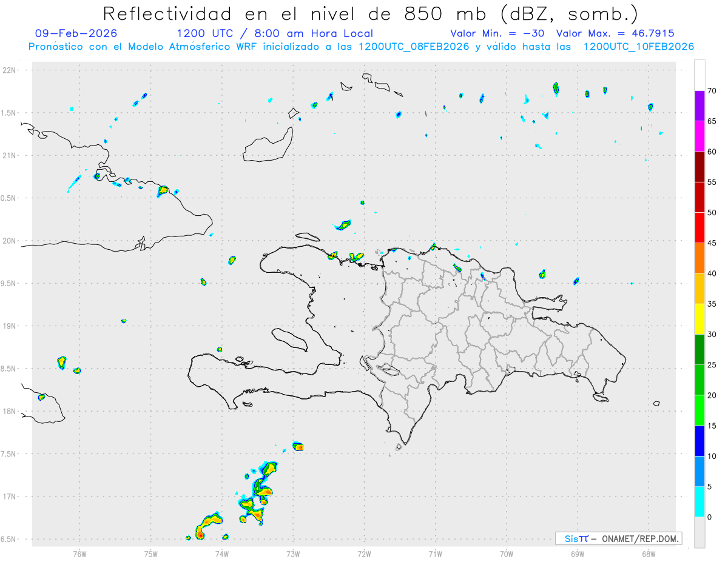This screenshot has width=728, height=562.
Task: Click the longitude label "71W"
Action: (435, 554)
